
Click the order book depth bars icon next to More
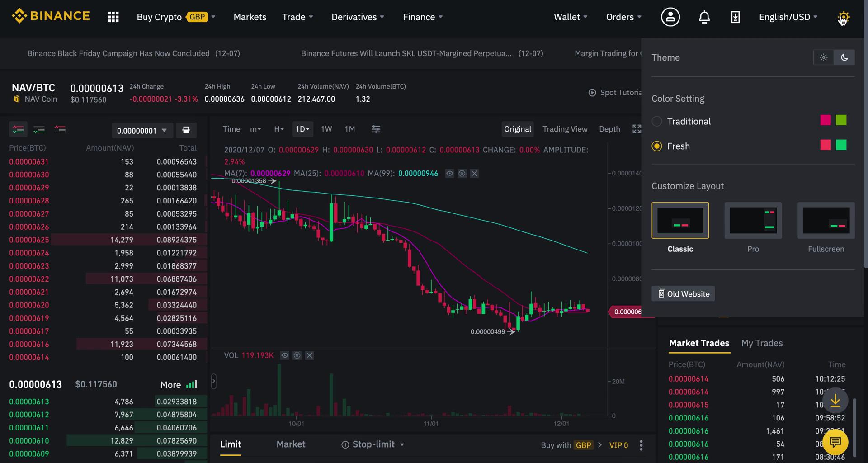(192, 384)
